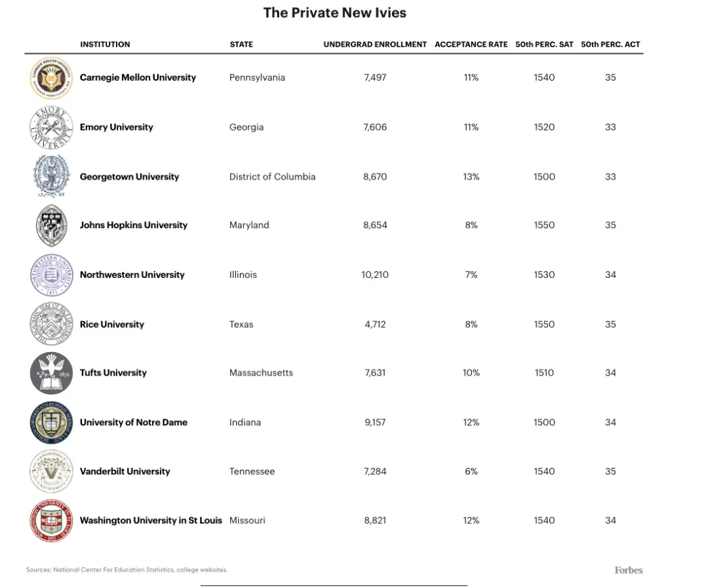Click the Carnegie Mellon University seal

click(x=51, y=78)
